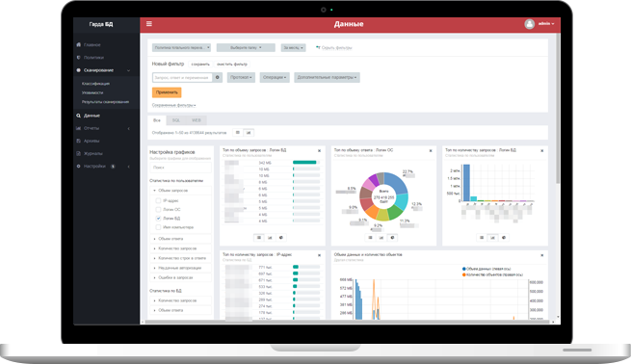The height and width of the screenshot is (364, 631).
Task: Open the hamburger menu in the red header
Action: click(x=149, y=24)
